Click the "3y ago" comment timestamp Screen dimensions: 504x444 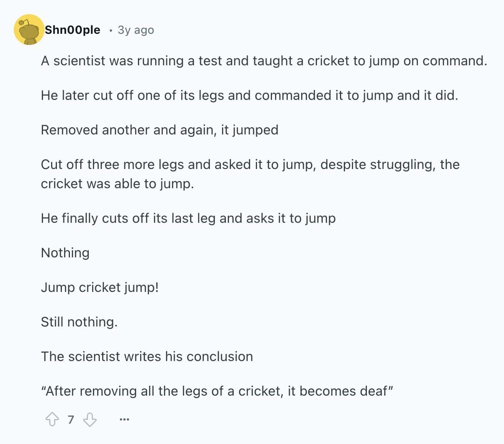click(x=136, y=30)
